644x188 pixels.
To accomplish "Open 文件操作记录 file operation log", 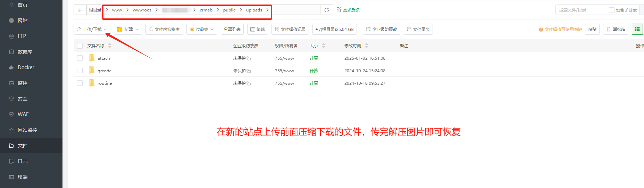I will pos(290,29).
